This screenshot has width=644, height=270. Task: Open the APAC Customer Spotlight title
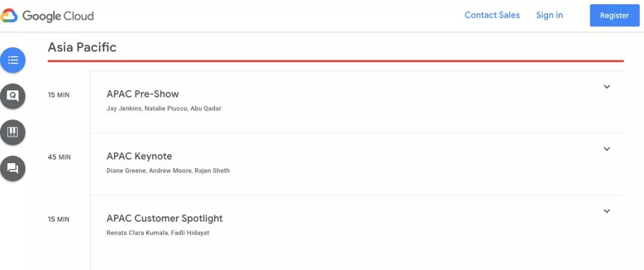pos(165,218)
